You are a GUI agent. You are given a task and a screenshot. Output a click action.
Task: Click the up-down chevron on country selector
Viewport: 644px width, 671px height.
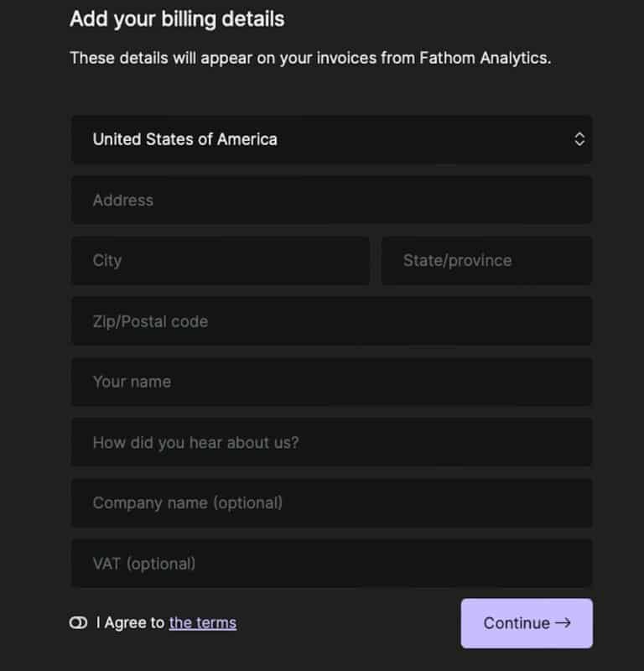click(579, 139)
